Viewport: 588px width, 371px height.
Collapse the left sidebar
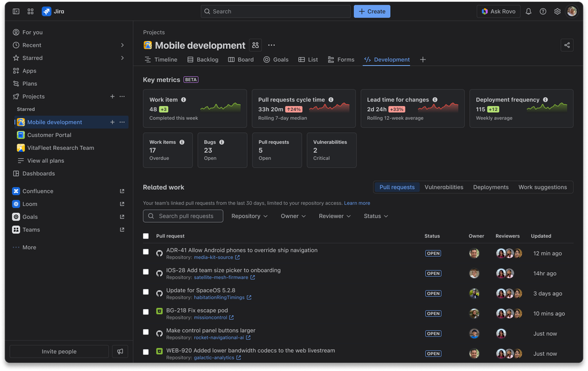tap(15, 11)
